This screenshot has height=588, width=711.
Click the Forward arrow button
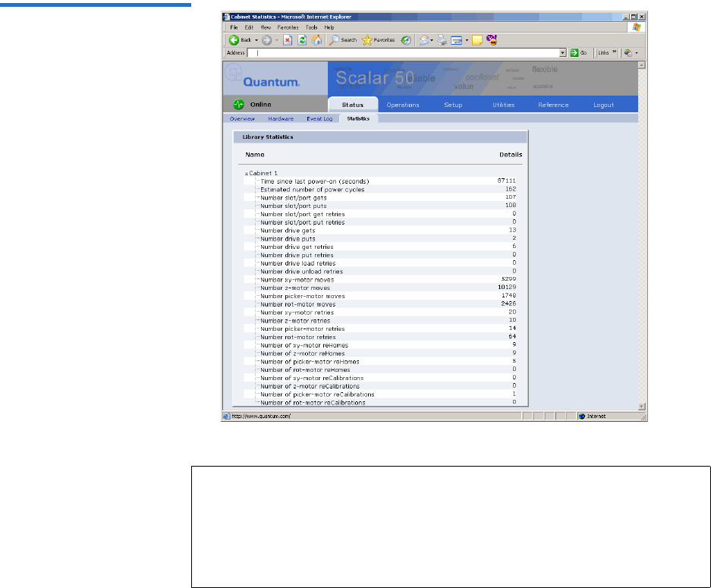click(266, 40)
